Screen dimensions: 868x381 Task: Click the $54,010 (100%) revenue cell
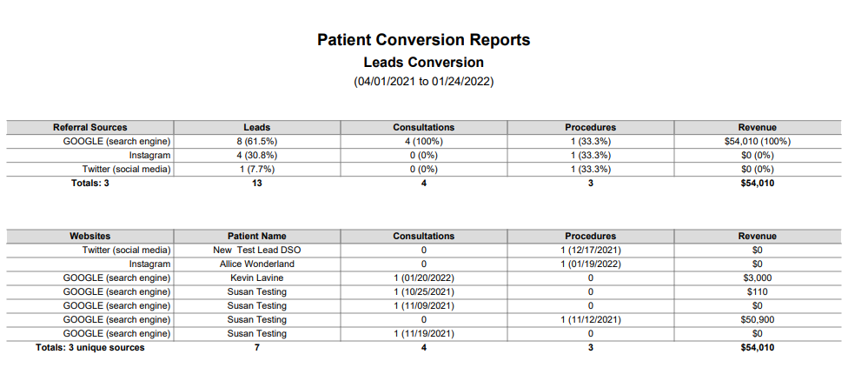(x=758, y=142)
